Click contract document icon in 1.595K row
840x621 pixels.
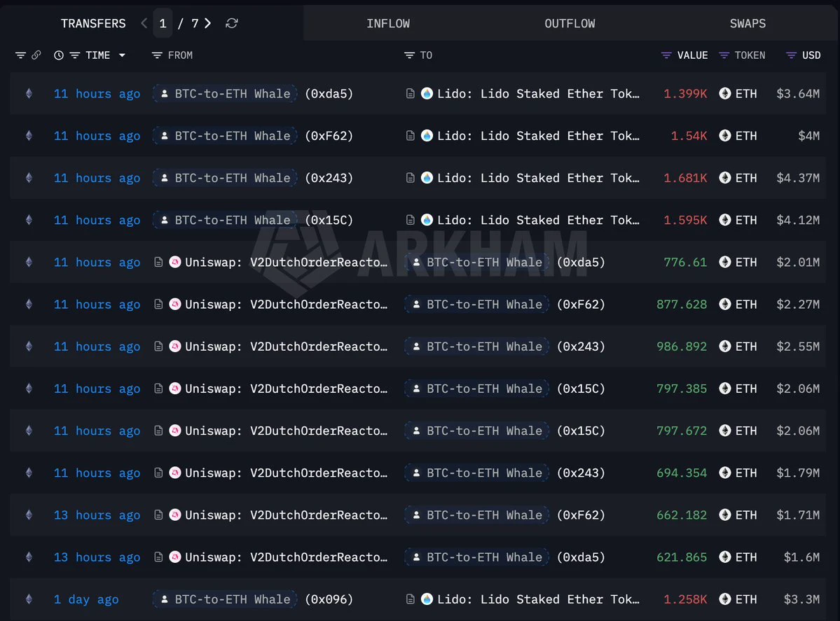pyautogui.click(x=411, y=220)
